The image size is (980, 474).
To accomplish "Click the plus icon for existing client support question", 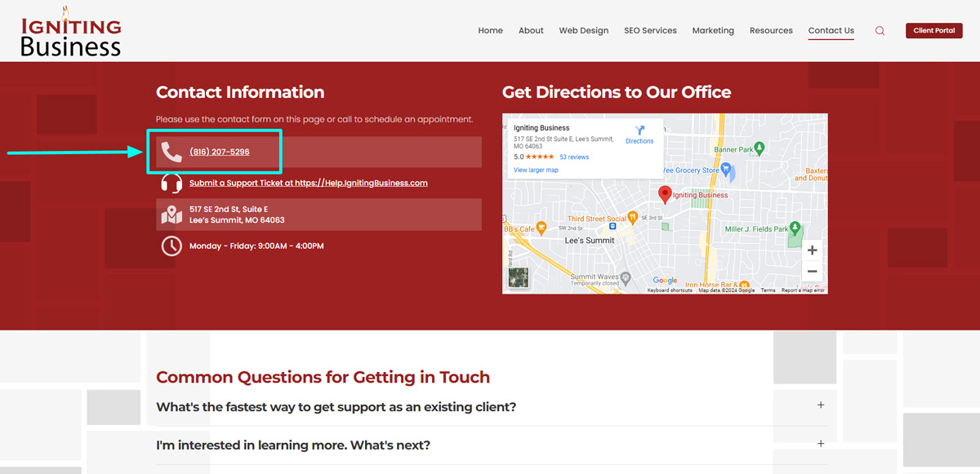I will point(821,405).
